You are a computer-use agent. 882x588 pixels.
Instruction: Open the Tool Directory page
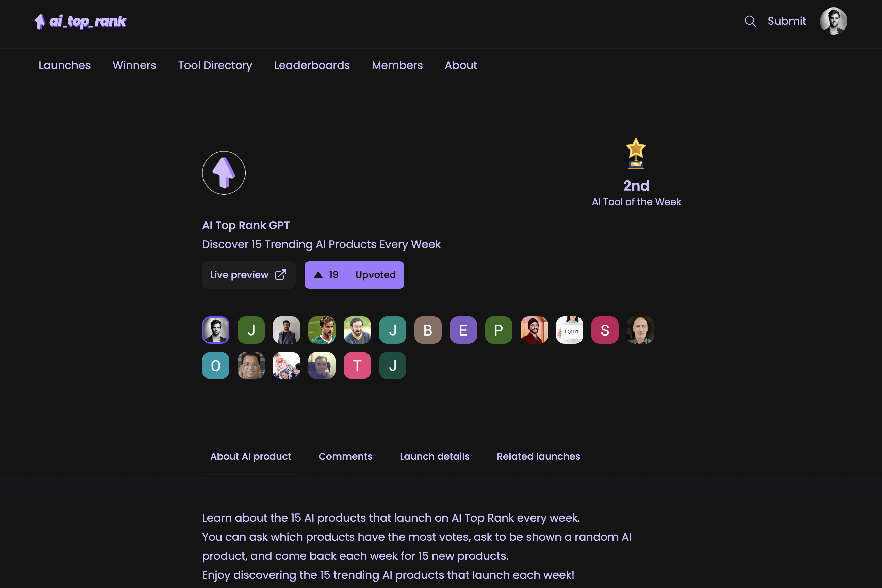click(215, 65)
